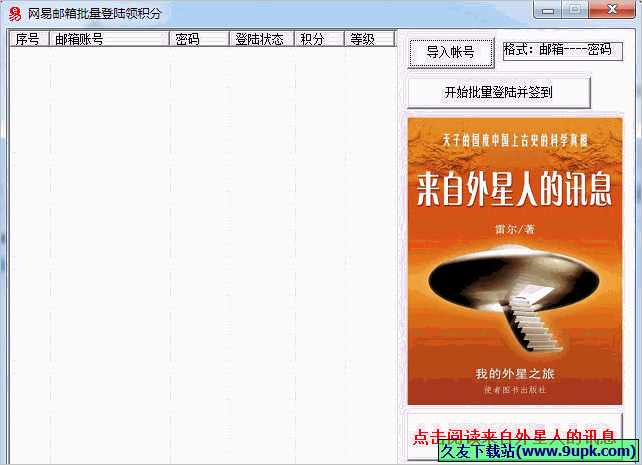Click the 积分 column header
Screen dimensions: 642x465
[319, 39]
